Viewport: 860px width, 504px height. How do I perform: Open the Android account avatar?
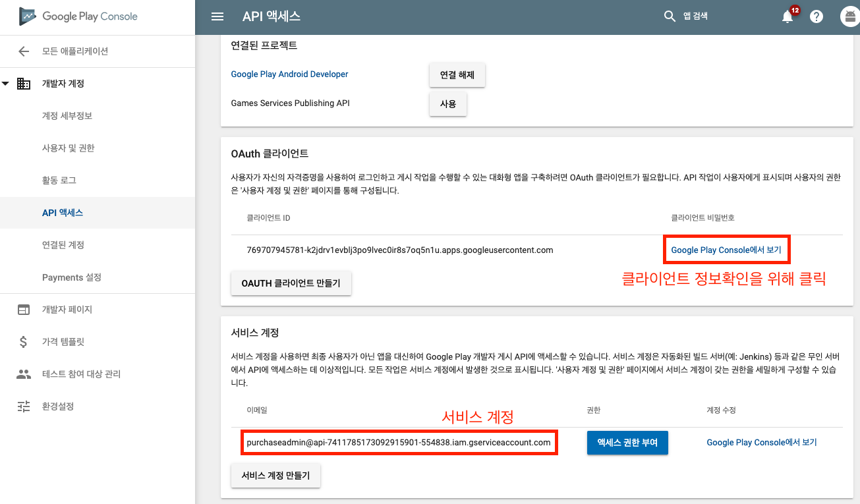pos(849,17)
